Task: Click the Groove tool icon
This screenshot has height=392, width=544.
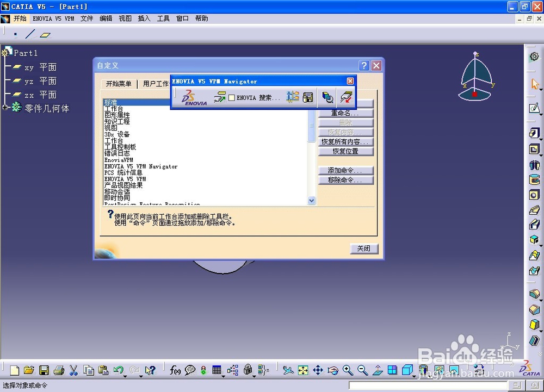Action: 534,179
